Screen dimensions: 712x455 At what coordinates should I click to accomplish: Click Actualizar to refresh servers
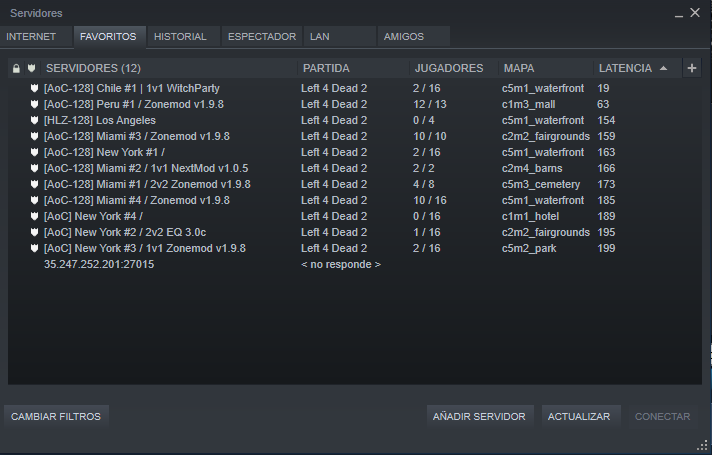coord(579,416)
